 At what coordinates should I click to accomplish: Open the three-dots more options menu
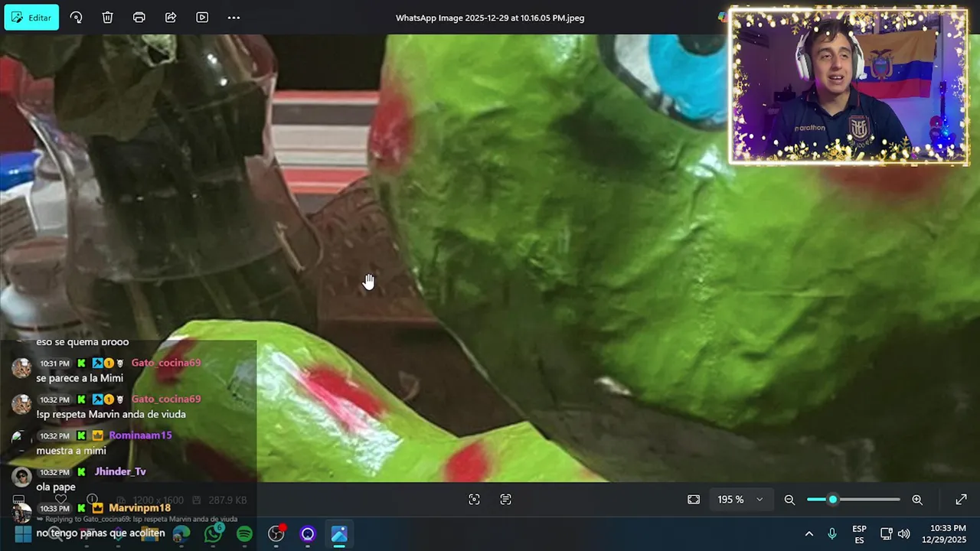pos(234,18)
